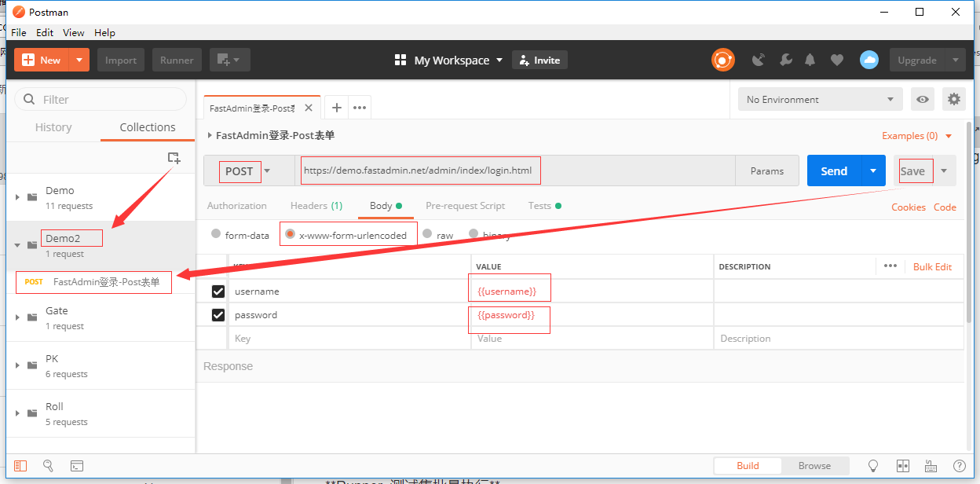Expand the Gate collection
980x484 pixels.
[17, 317]
